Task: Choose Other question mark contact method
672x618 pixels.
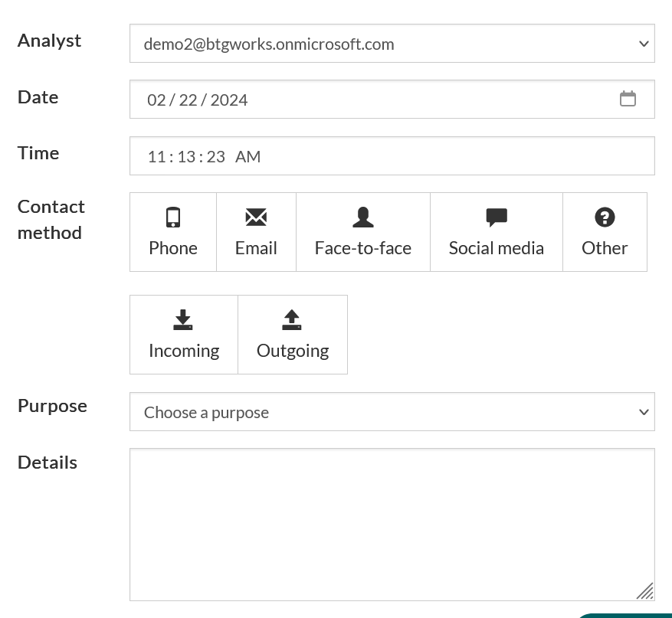Action: pyautogui.click(x=605, y=232)
